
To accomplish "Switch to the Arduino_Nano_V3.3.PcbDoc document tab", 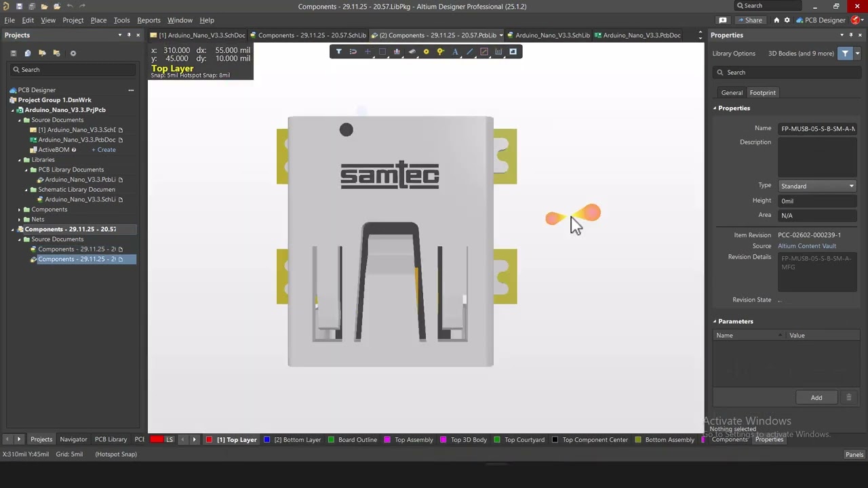I will click(x=637, y=35).
